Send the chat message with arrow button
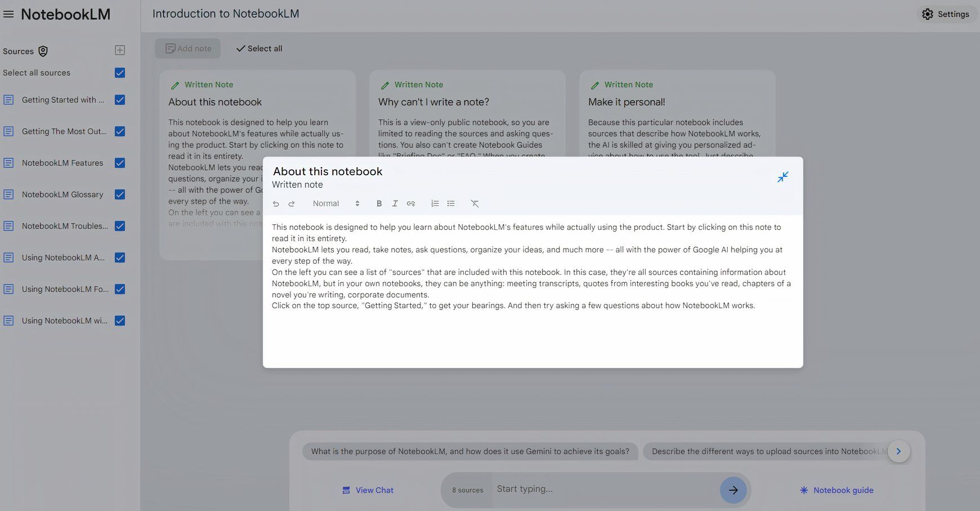980x511 pixels. point(733,490)
